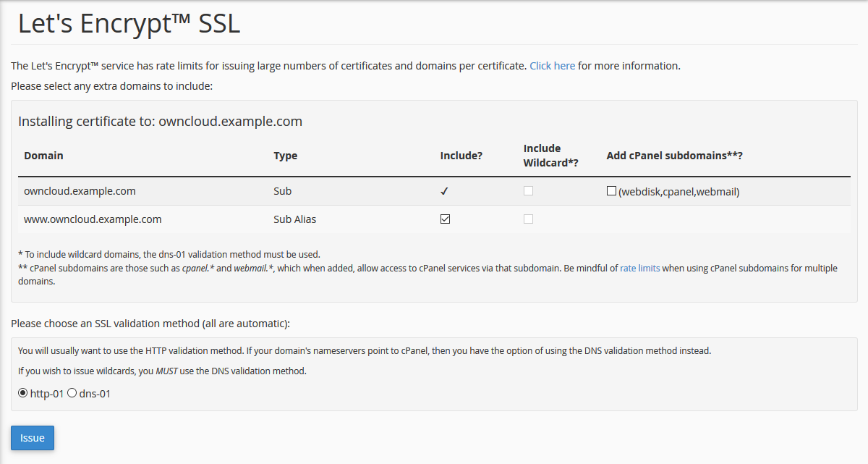Open the 'rate limits' link in the footnote
Viewport: 868px width, 464px height.
pyautogui.click(x=639, y=268)
